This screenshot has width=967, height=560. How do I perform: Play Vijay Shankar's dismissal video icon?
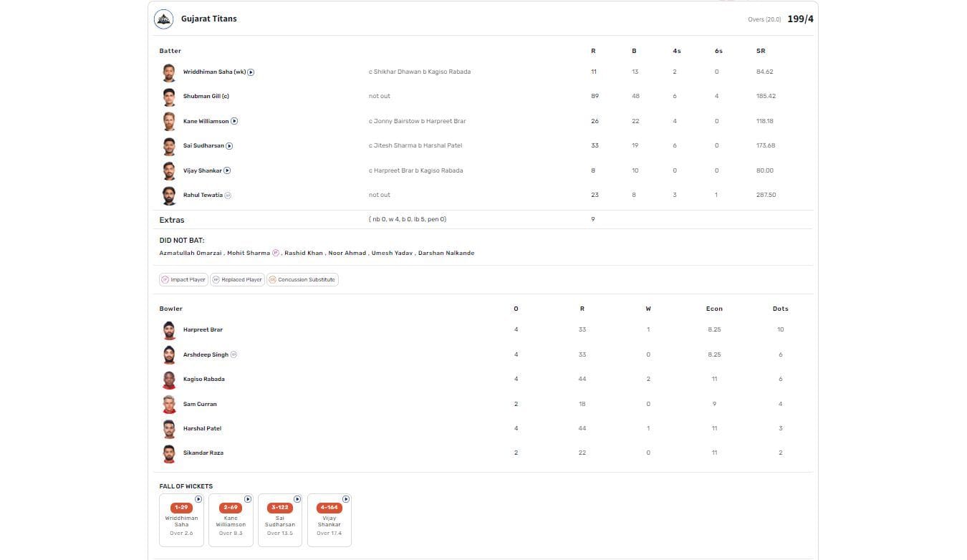click(x=227, y=170)
